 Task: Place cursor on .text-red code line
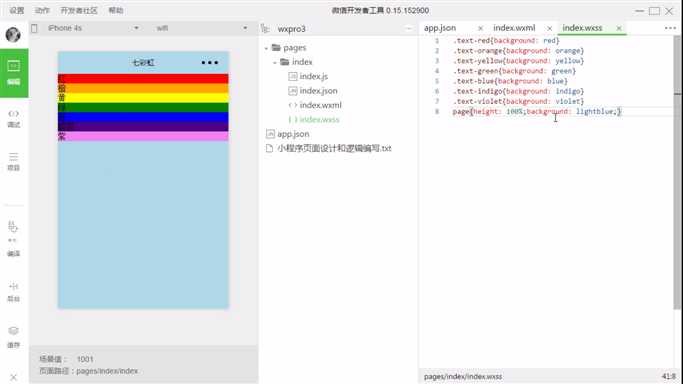[506, 40]
